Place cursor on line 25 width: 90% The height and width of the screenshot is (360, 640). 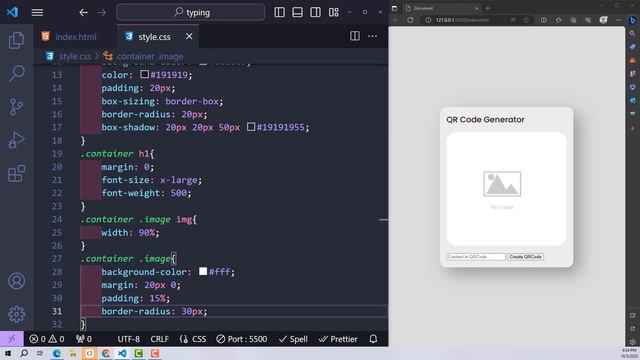pos(130,232)
